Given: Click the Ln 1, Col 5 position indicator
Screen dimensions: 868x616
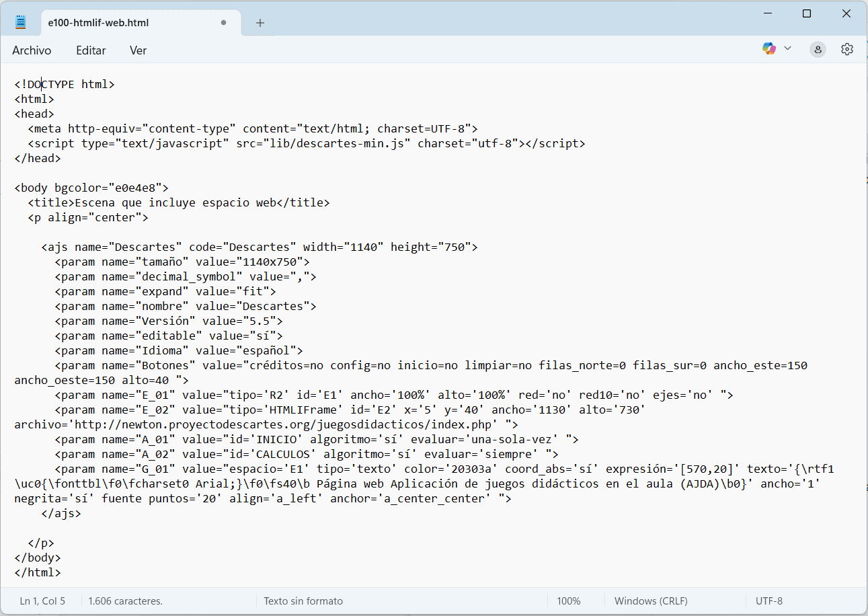Looking at the screenshot, I should point(42,601).
